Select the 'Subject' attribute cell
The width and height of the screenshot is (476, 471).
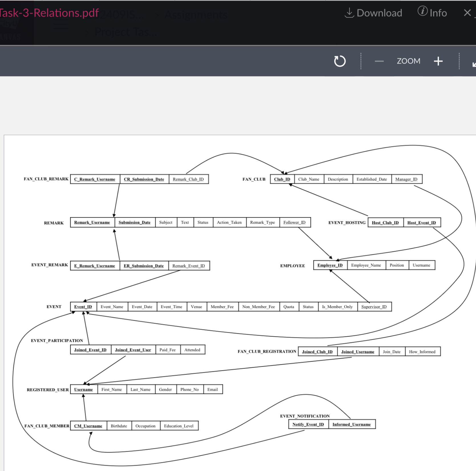pos(166,223)
